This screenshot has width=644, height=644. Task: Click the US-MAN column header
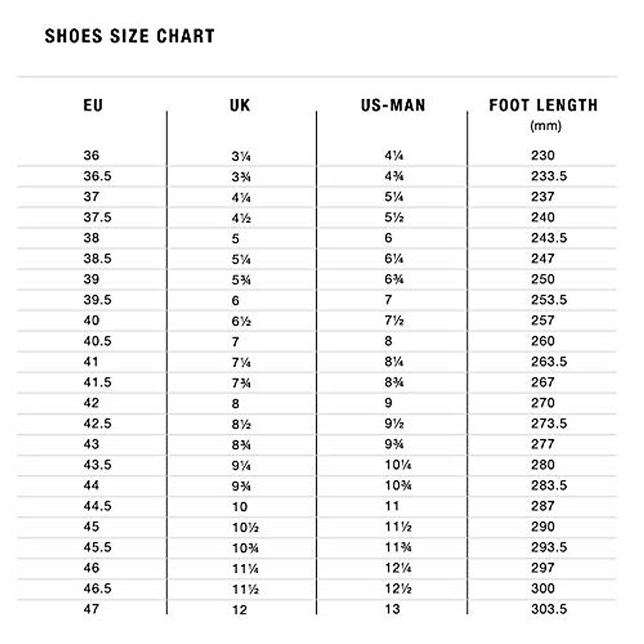pyautogui.click(x=393, y=105)
